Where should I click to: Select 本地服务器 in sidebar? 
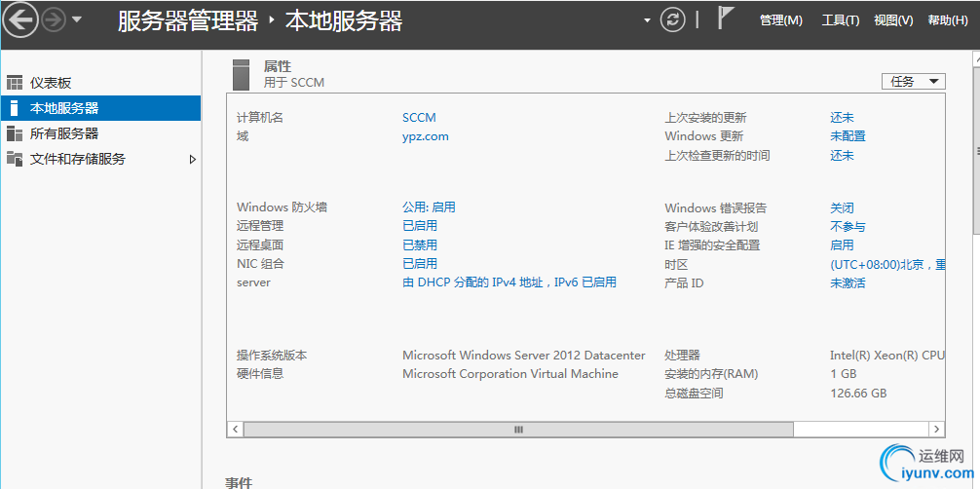point(101,108)
